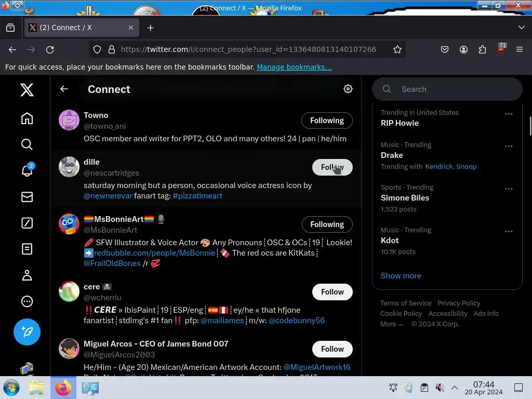Open redbubble.com/people/MsBonnie link
The height and width of the screenshot is (399, 532).
click(x=154, y=253)
